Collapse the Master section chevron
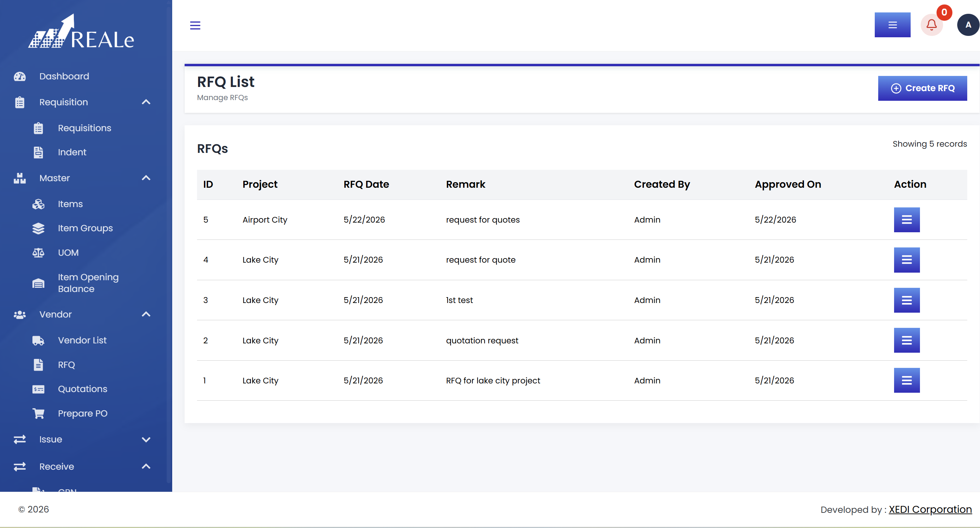This screenshot has width=980, height=528. pyautogui.click(x=146, y=178)
